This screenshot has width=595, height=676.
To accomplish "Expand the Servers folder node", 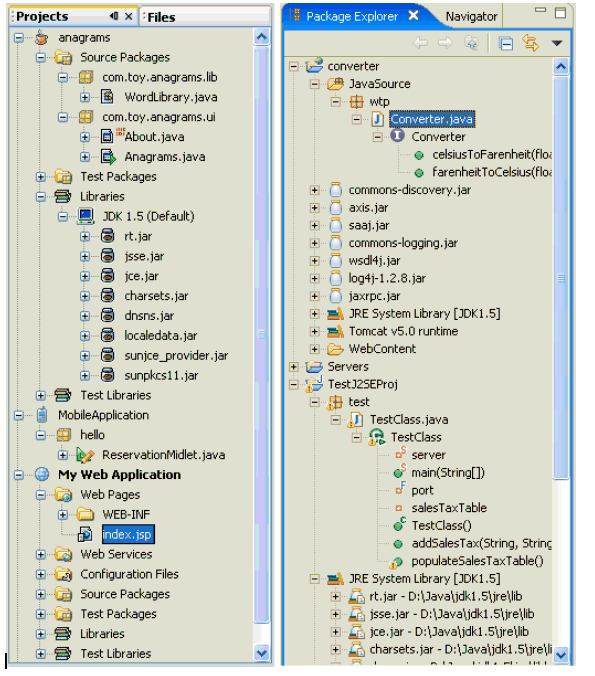I will (x=294, y=366).
